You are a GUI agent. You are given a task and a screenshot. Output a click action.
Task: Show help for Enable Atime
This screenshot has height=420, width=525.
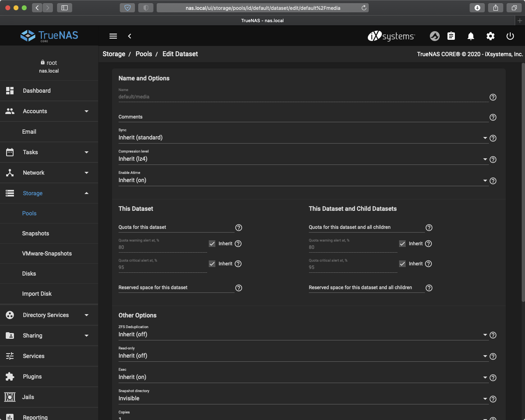(x=493, y=181)
